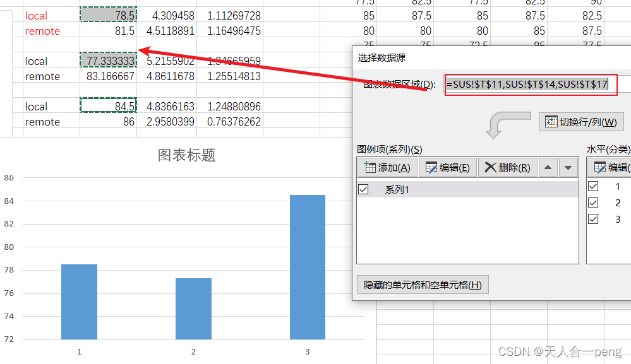
Task: Select cell with value 84.5
Action: point(108,106)
